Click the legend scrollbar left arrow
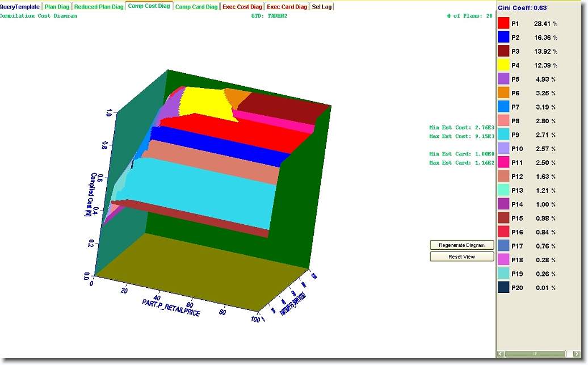588x365 pixels. [x=501, y=354]
